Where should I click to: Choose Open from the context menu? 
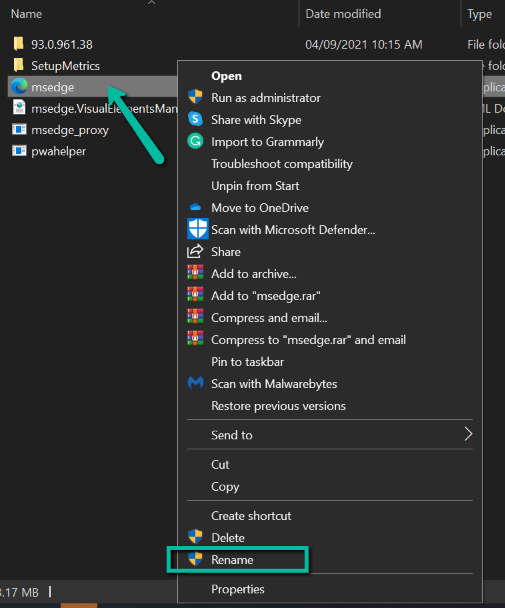tap(226, 76)
